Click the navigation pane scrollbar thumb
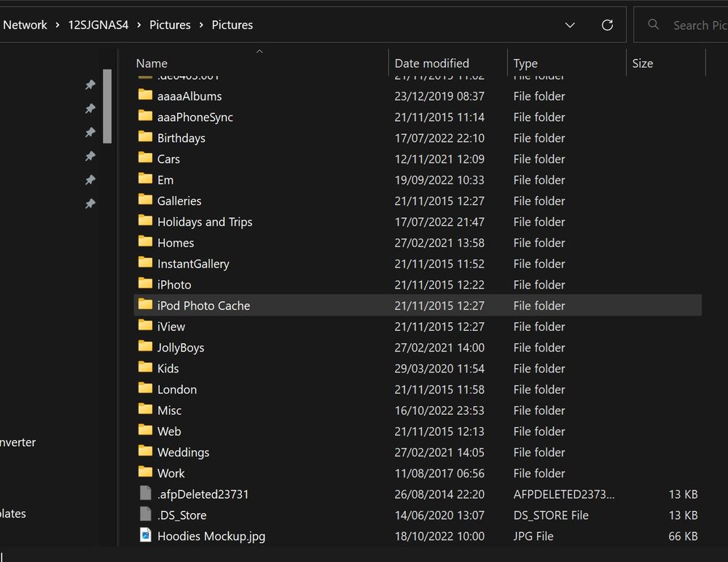The image size is (728, 562). pyautogui.click(x=107, y=106)
